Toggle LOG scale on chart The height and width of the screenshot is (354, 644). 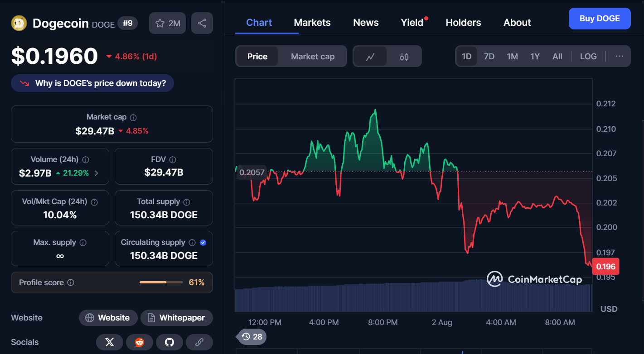[588, 57]
